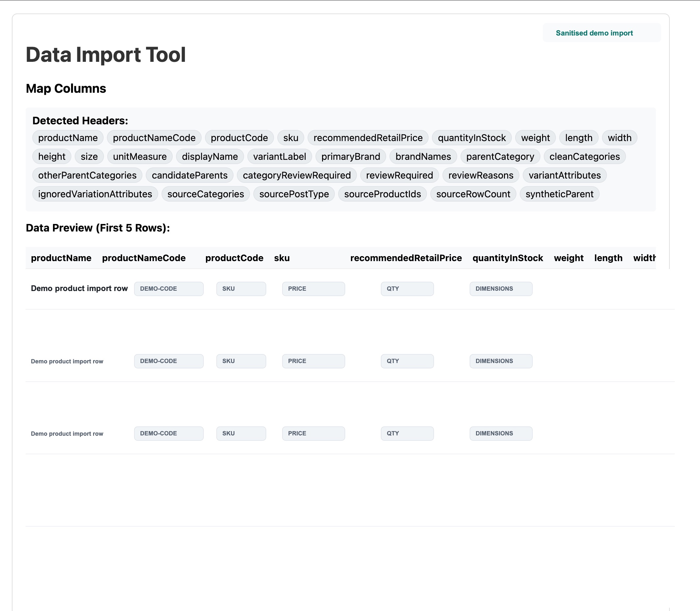Click the weight header chip
The width and height of the screenshot is (700, 611).
pos(536,138)
